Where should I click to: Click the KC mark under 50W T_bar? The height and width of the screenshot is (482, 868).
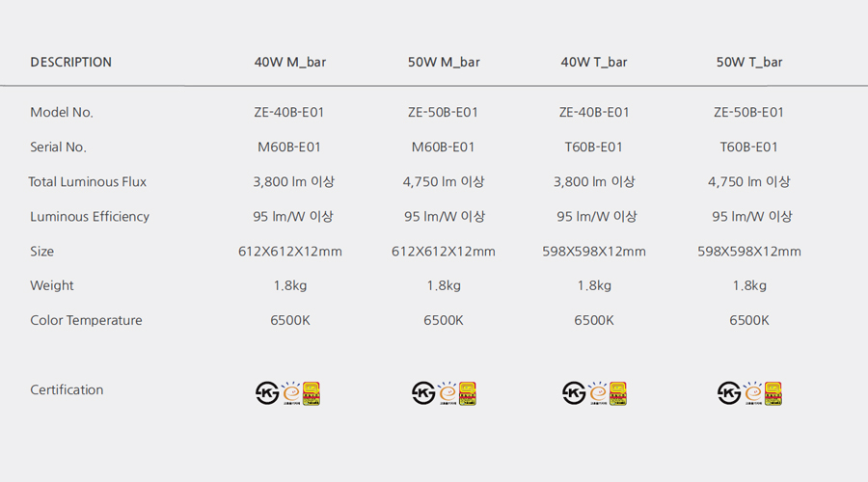point(729,393)
